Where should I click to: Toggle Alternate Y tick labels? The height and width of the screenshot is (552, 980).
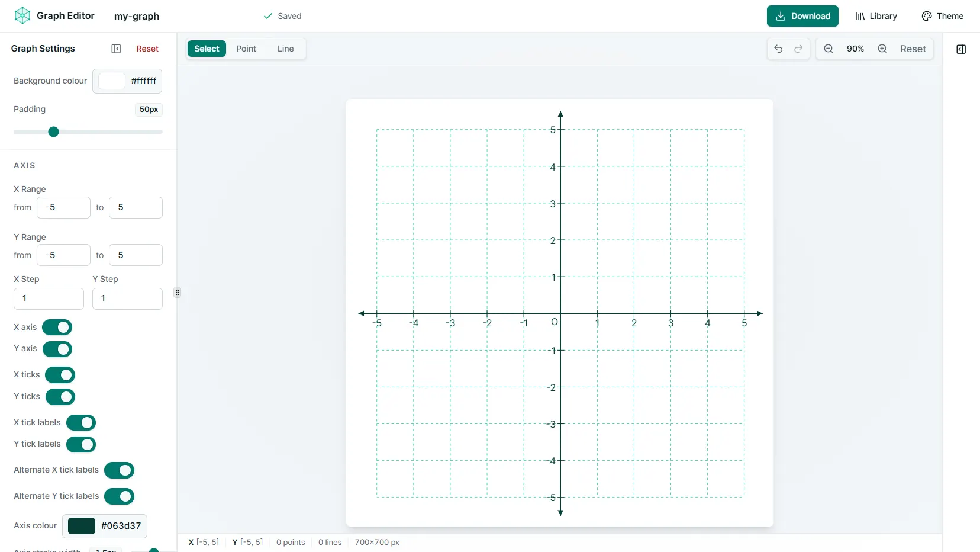120,496
